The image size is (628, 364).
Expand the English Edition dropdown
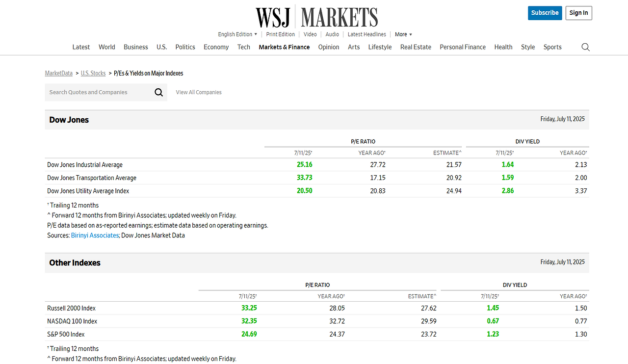pos(237,34)
